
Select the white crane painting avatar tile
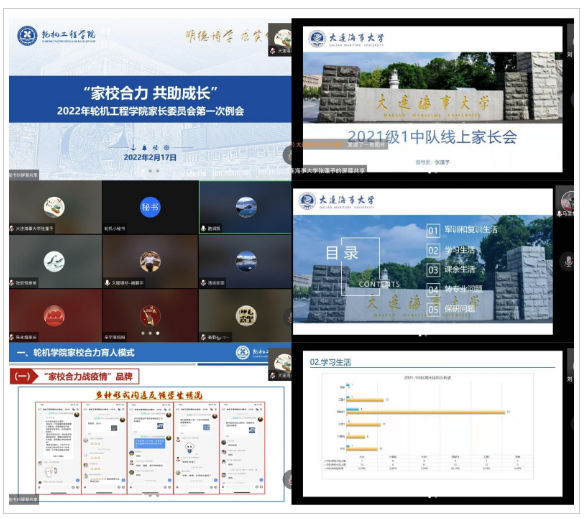[54, 261]
